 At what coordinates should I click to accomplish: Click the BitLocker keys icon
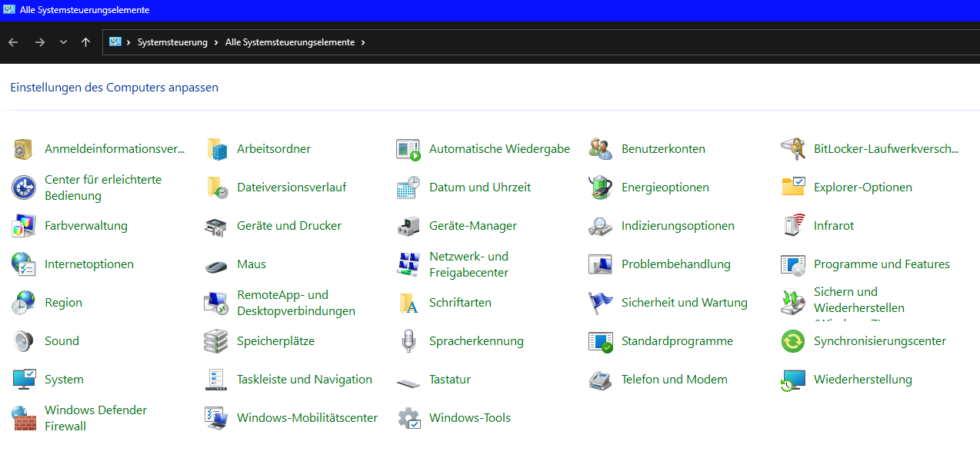pos(793,149)
